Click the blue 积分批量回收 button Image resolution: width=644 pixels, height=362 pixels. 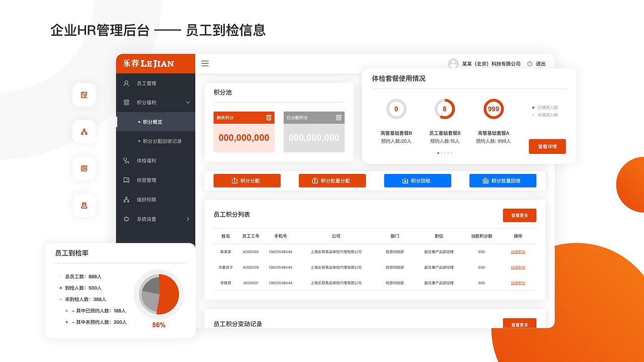[503, 180]
